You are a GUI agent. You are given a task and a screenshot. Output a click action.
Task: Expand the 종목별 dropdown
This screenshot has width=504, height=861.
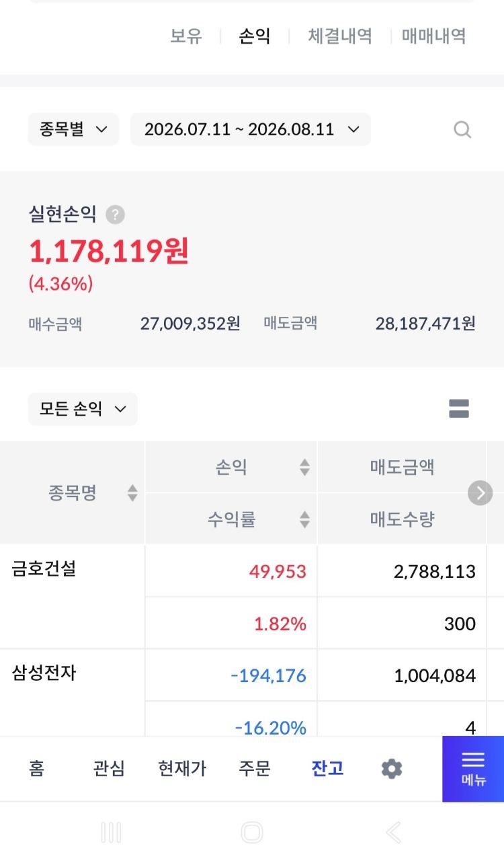73,129
